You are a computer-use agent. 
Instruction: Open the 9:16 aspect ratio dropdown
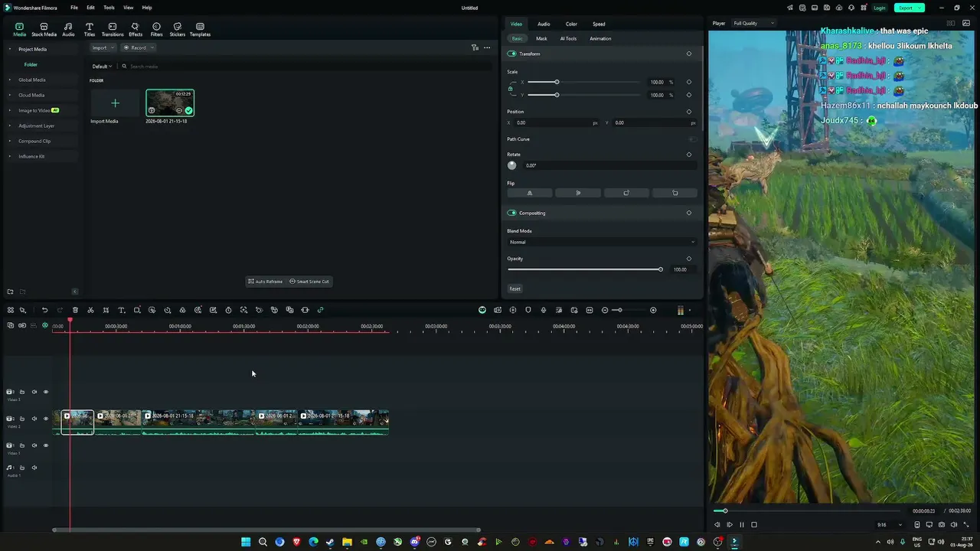(888, 525)
